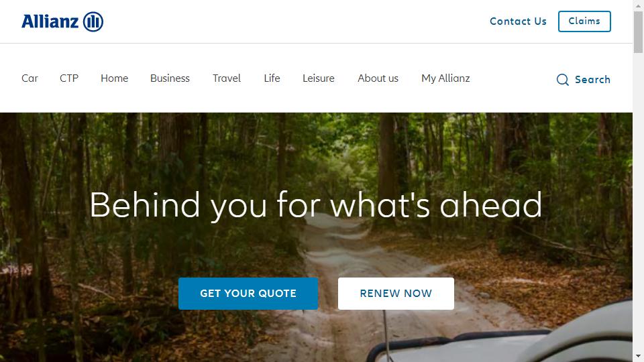644x362 pixels.
Task: Go to My Allianz
Action: tap(445, 78)
